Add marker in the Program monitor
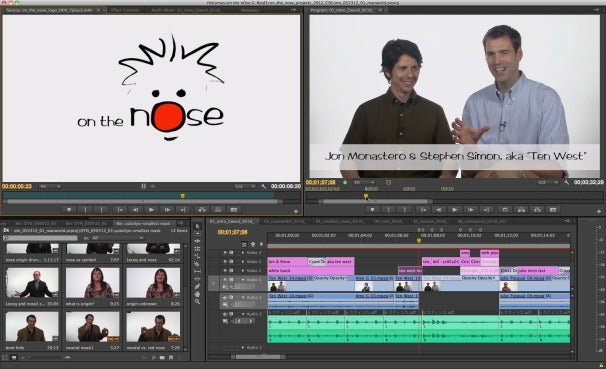 [x=372, y=209]
